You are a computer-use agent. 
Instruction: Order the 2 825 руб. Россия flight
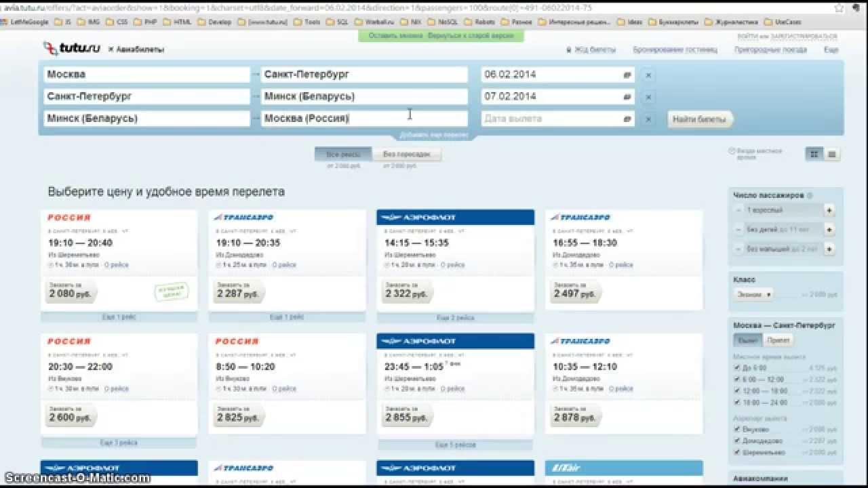[x=239, y=415]
